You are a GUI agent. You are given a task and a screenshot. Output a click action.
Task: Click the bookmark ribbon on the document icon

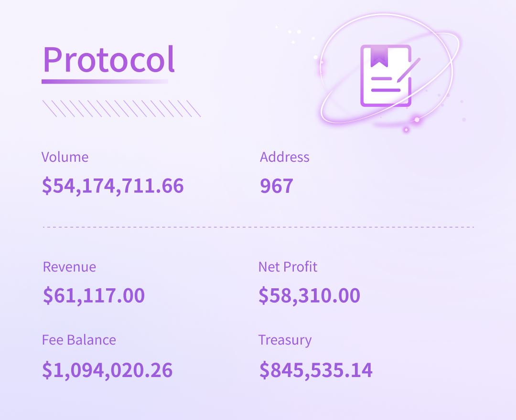tap(379, 57)
